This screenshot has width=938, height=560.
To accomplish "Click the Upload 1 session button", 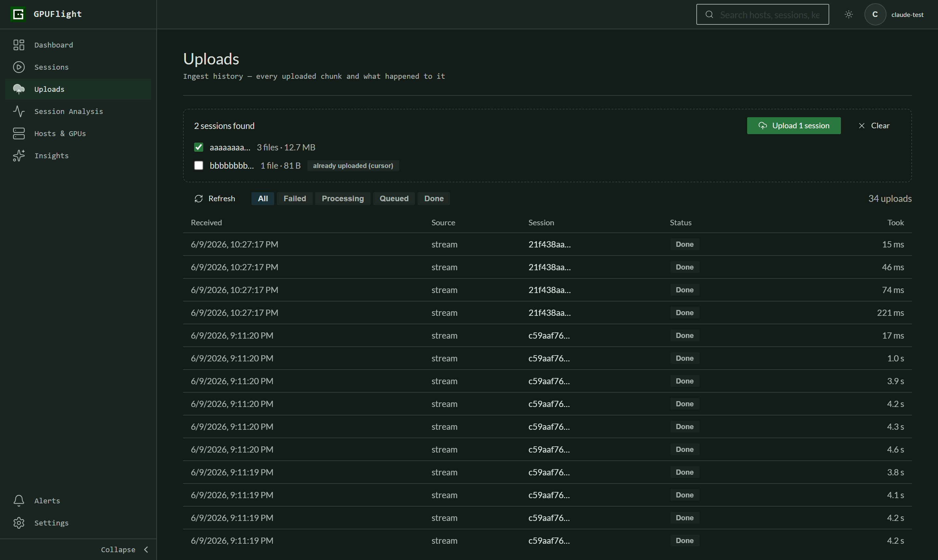I will coord(794,126).
